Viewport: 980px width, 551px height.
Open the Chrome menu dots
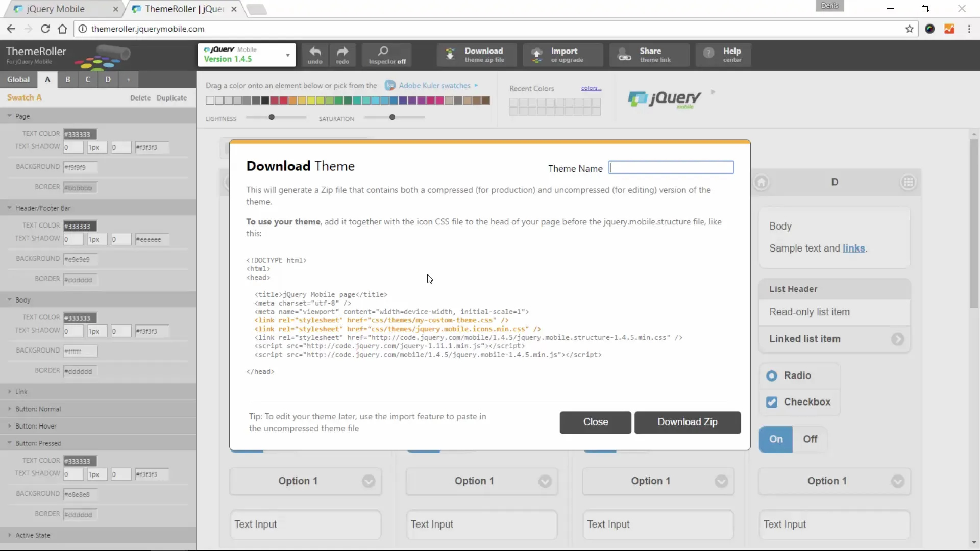(969, 29)
